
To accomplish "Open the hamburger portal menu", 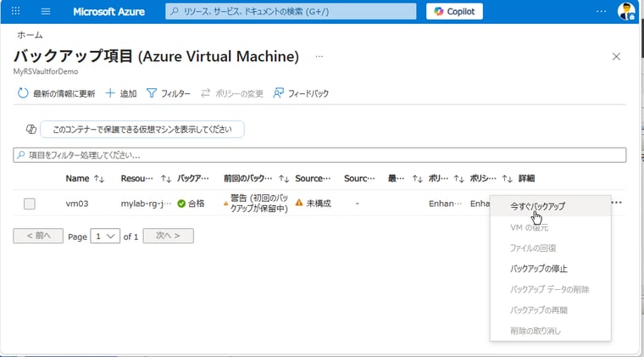I will click(46, 11).
